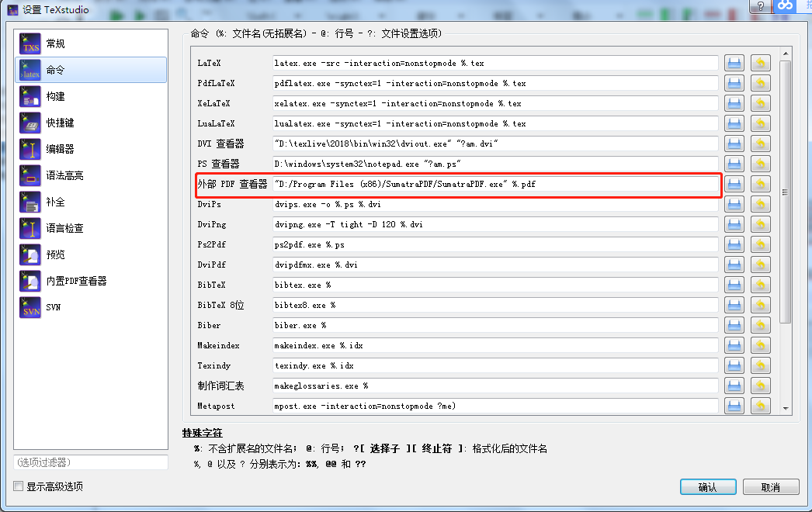
Task: Edit the DVI 查看器 command field
Action: [x=495, y=144]
